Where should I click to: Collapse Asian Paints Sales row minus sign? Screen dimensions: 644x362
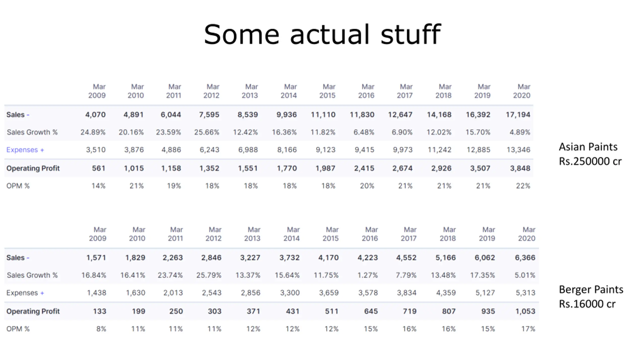(x=28, y=115)
